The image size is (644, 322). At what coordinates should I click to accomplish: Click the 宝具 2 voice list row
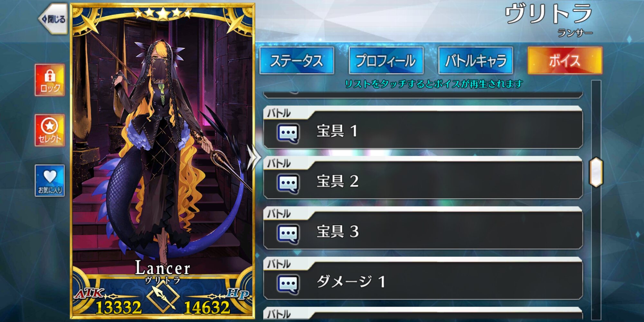[423, 178]
